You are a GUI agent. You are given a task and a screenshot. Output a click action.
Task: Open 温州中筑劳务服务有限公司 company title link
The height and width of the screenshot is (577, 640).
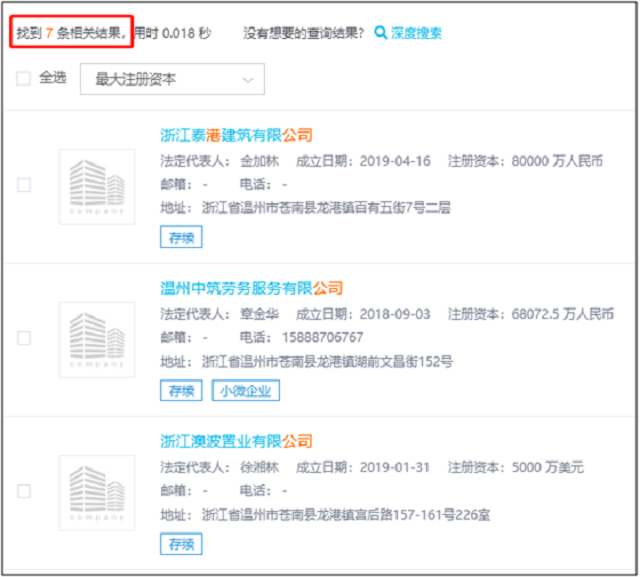pos(251,288)
